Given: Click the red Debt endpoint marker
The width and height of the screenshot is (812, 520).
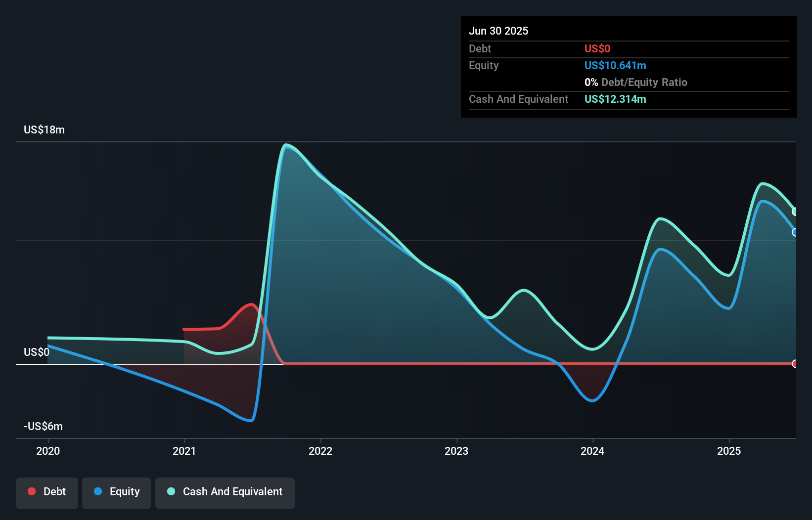Looking at the screenshot, I should [795, 364].
